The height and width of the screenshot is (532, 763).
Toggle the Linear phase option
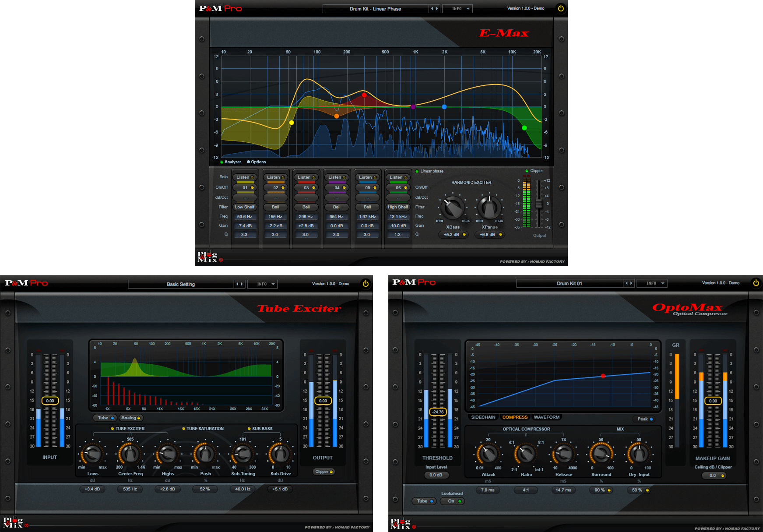click(429, 171)
